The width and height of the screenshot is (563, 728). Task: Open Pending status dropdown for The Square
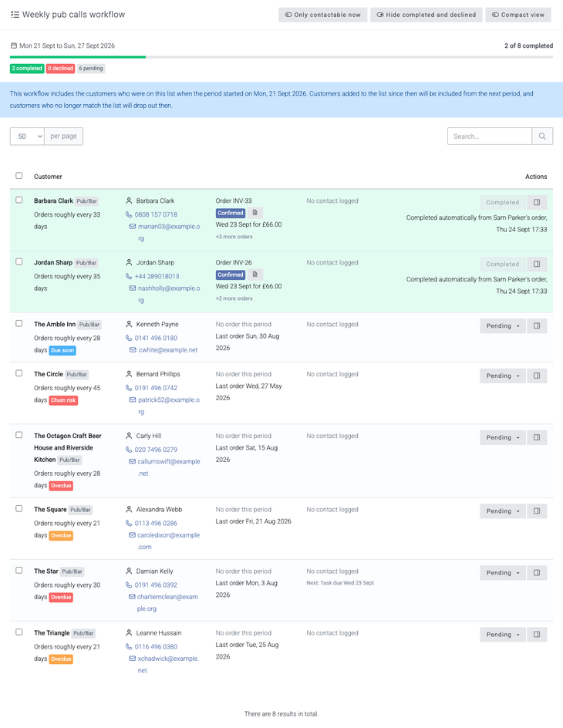pos(503,511)
